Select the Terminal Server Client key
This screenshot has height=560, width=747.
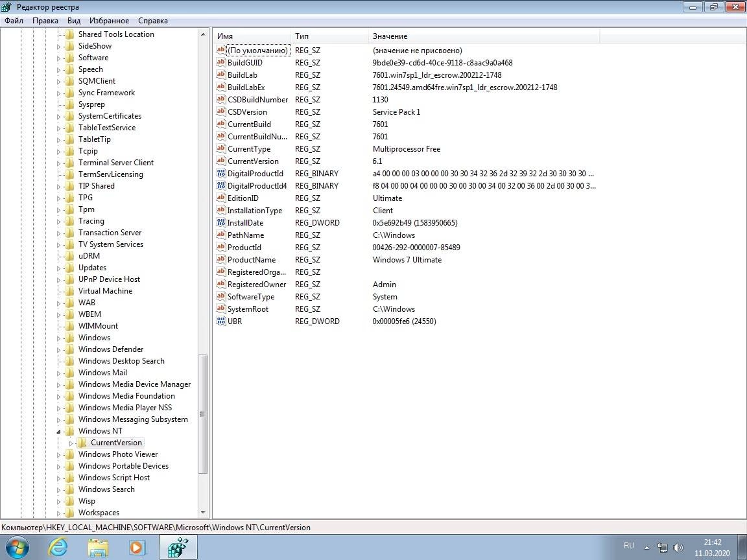pos(116,163)
